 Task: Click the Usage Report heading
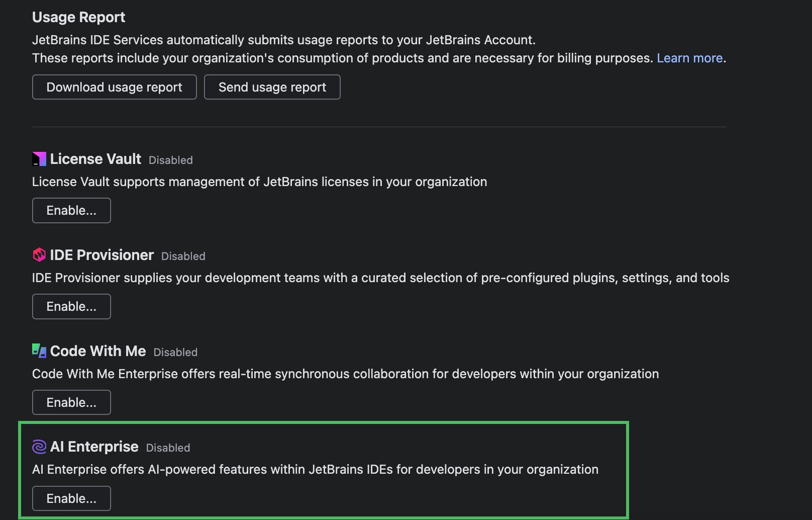[x=78, y=17]
